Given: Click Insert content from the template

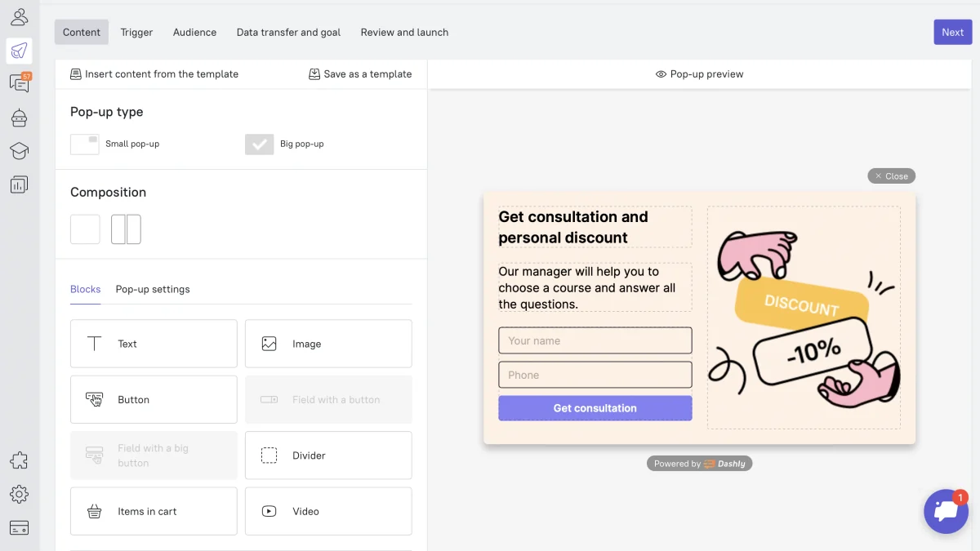Looking at the screenshot, I should coord(154,74).
